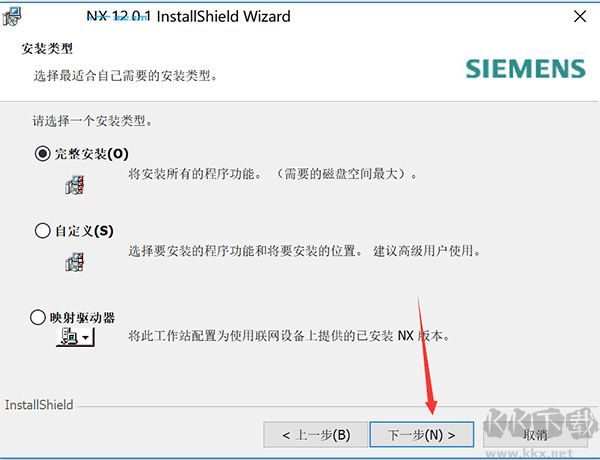Click the 完整安装(O) option label text

(91, 154)
